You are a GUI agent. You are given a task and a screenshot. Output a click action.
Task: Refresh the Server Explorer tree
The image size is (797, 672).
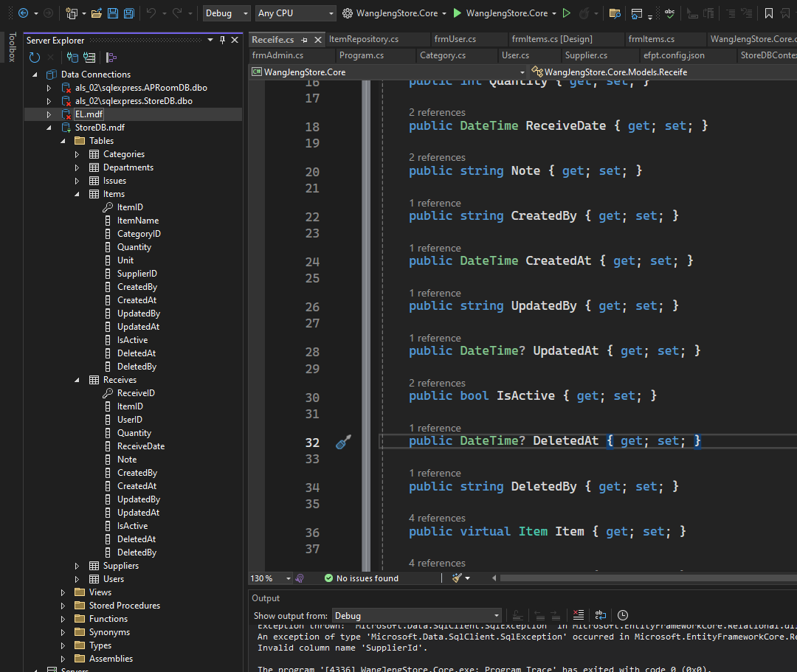(35, 58)
